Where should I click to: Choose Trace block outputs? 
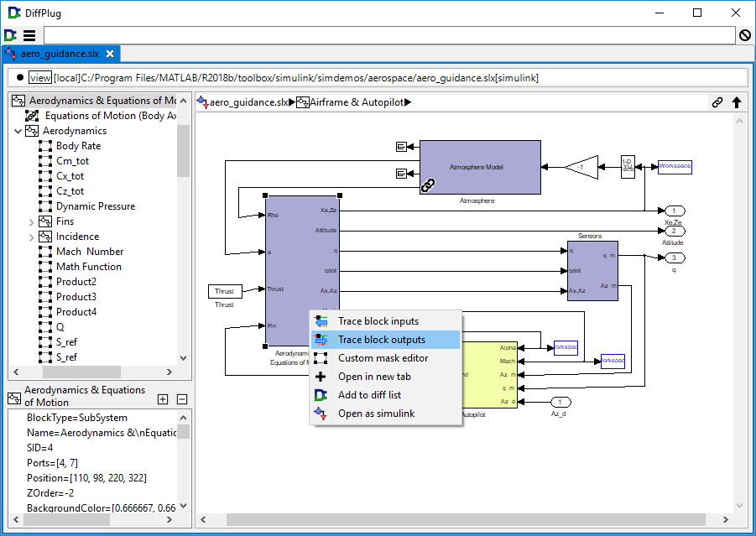pos(386,340)
